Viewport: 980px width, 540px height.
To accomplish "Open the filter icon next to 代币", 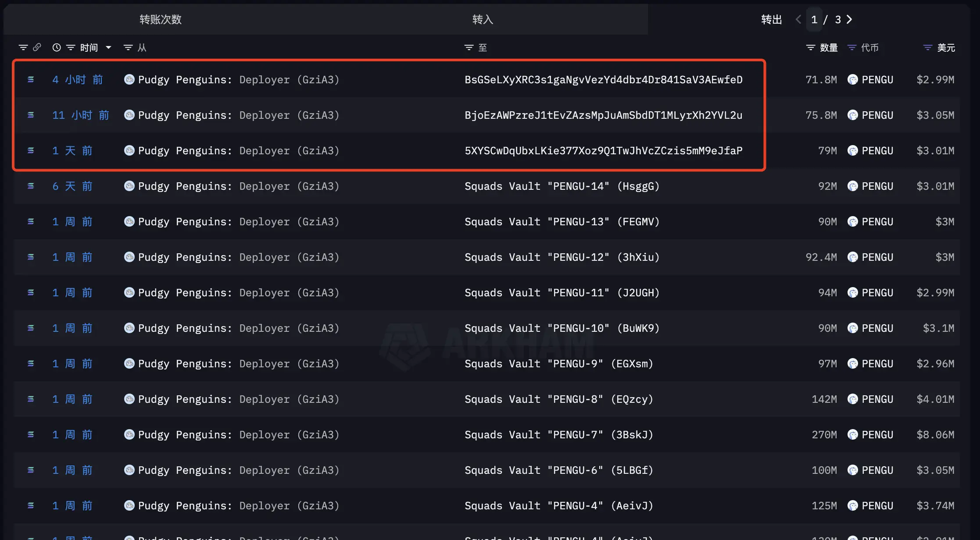I will click(x=852, y=47).
